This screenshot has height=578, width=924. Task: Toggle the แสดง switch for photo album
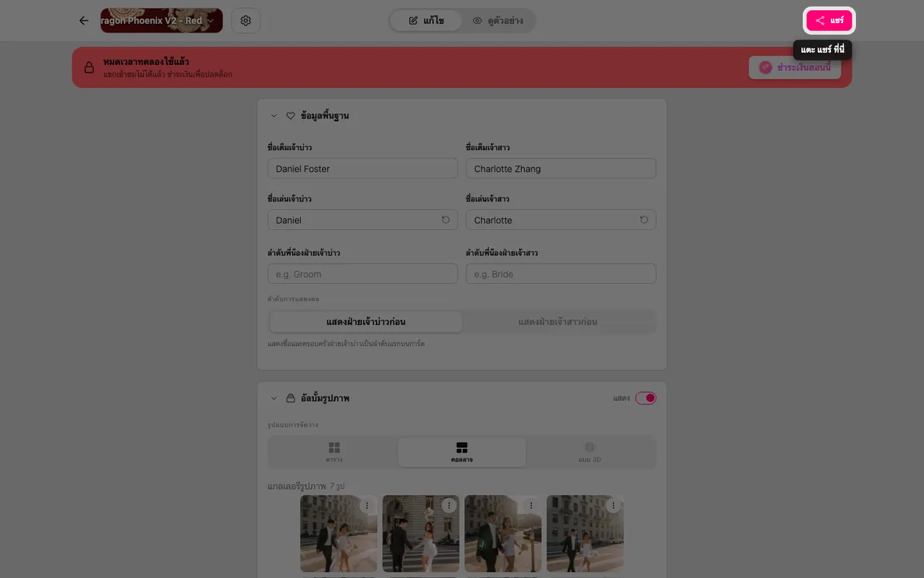tap(645, 398)
